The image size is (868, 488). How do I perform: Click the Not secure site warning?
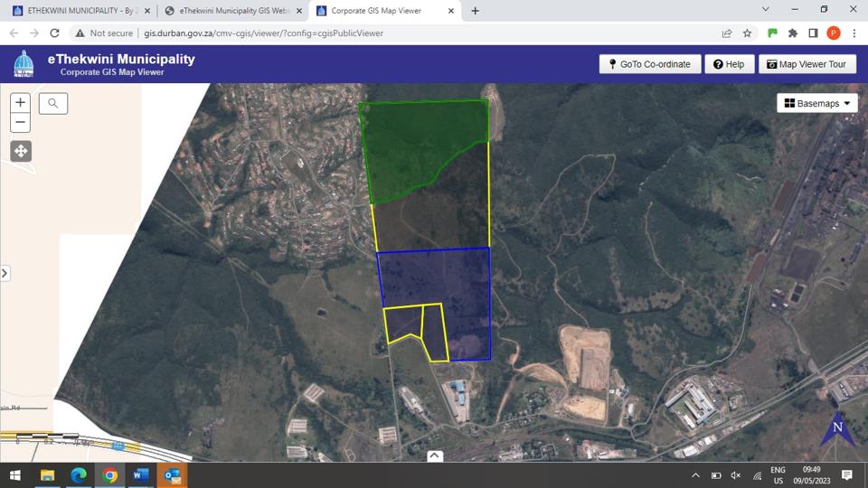(x=104, y=33)
